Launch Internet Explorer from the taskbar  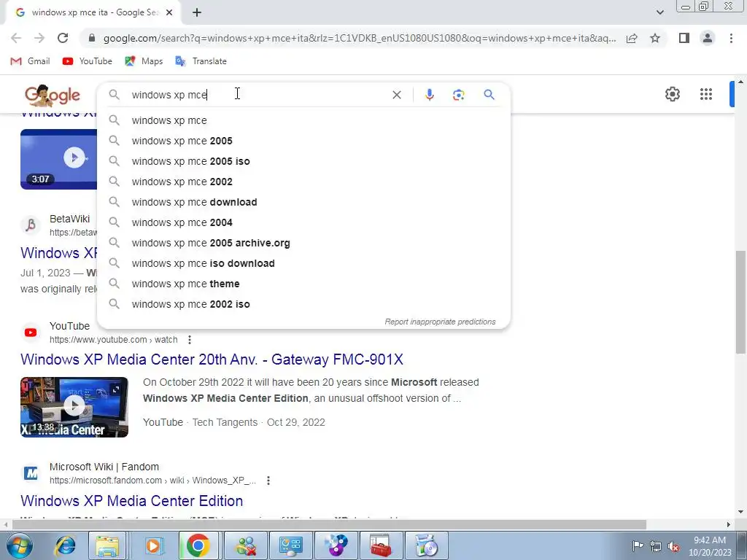(x=65, y=545)
